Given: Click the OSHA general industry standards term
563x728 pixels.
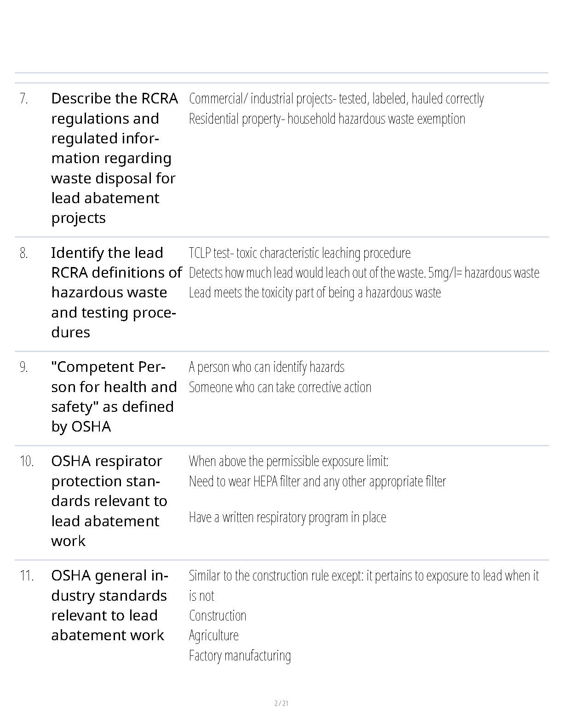Looking at the screenshot, I should (109, 605).
